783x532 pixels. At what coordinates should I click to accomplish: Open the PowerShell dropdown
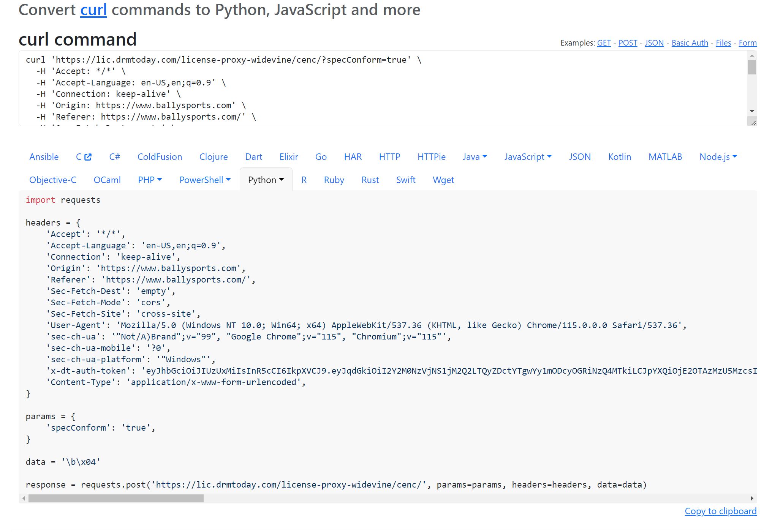[x=205, y=180]
